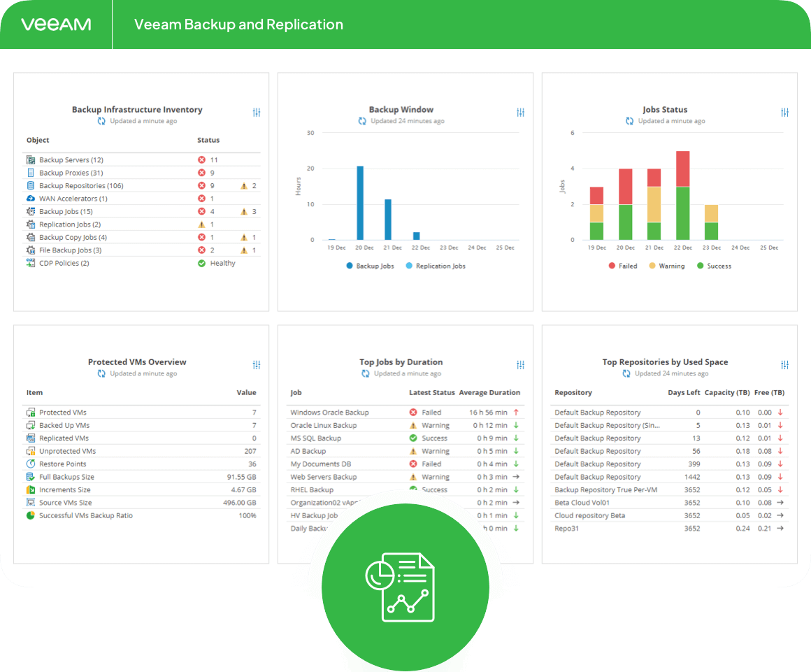Sort by Capacity (TB) column header

(x=727, y=393)
